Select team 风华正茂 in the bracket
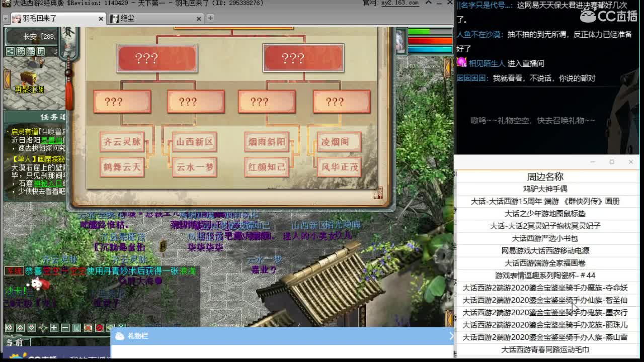This screenshot has width=644, height=362. [339, 167]
